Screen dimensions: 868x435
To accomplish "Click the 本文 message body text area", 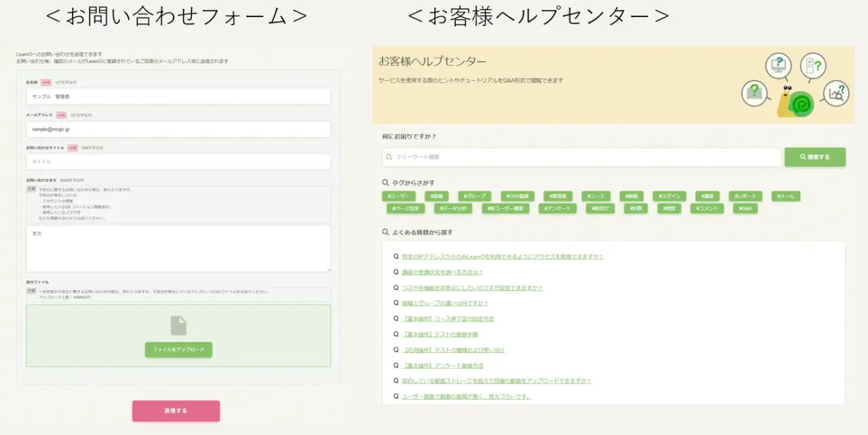I will pos(178,250).
